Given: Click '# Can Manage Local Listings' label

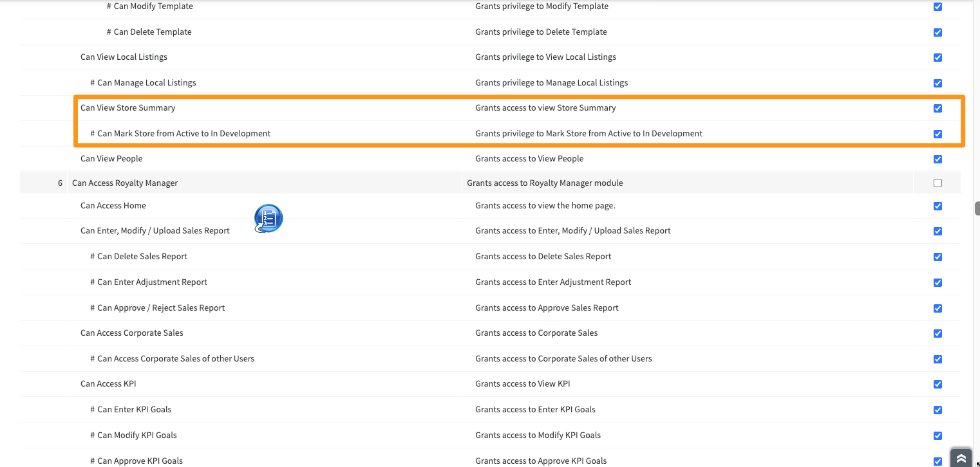Looking at the screenshot, I should (143, 83).
